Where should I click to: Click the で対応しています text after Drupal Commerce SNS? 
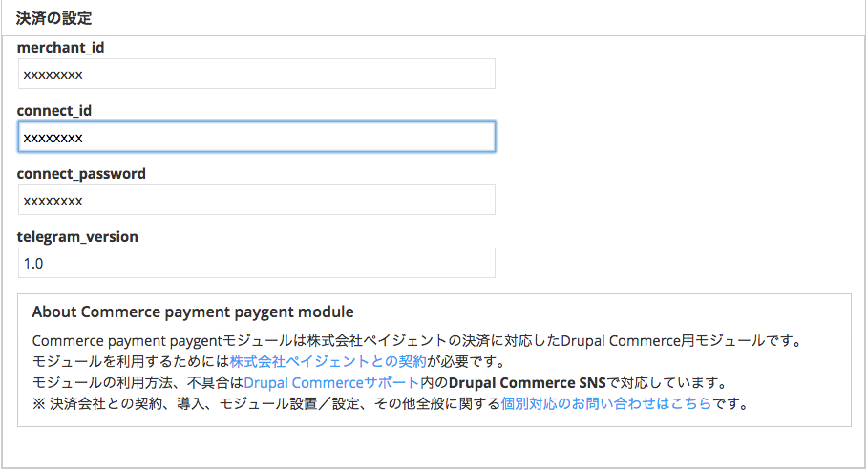[667, 382]
